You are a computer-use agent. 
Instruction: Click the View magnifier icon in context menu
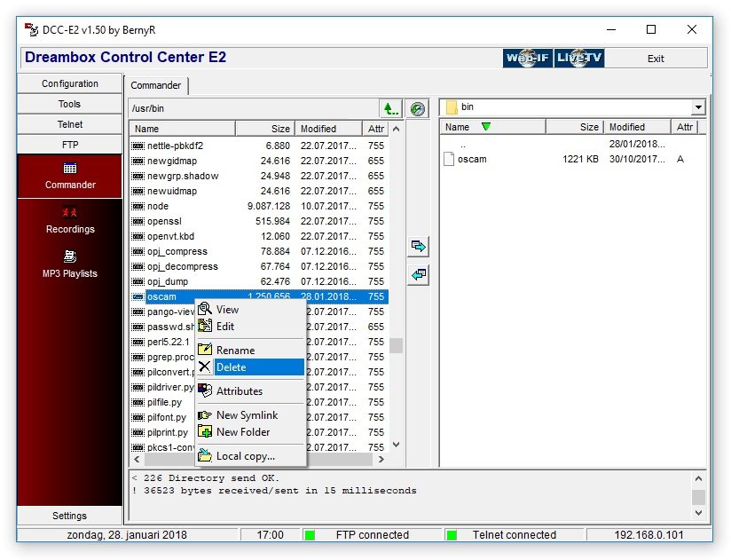[x=205, y=309]
